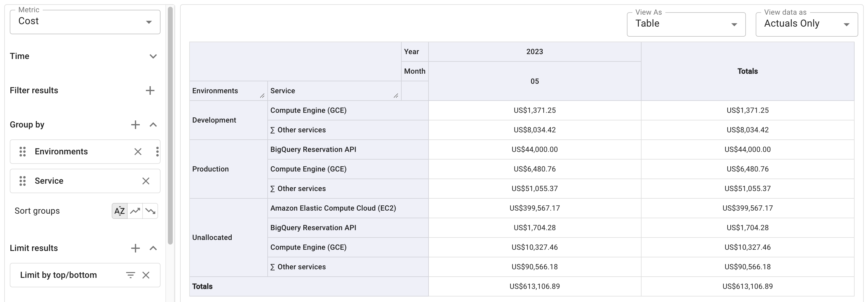Select the Environments column header

click(229, 91)
